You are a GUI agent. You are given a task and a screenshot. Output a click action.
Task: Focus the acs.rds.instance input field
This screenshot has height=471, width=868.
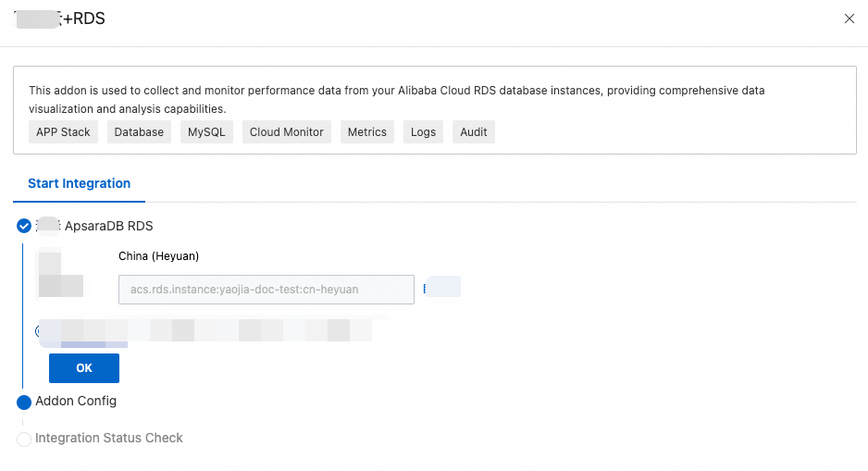click(266, 290)
